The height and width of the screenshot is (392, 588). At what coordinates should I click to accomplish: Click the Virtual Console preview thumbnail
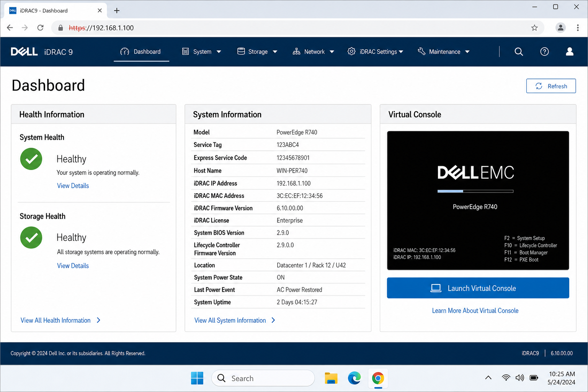tap(478, 201)
